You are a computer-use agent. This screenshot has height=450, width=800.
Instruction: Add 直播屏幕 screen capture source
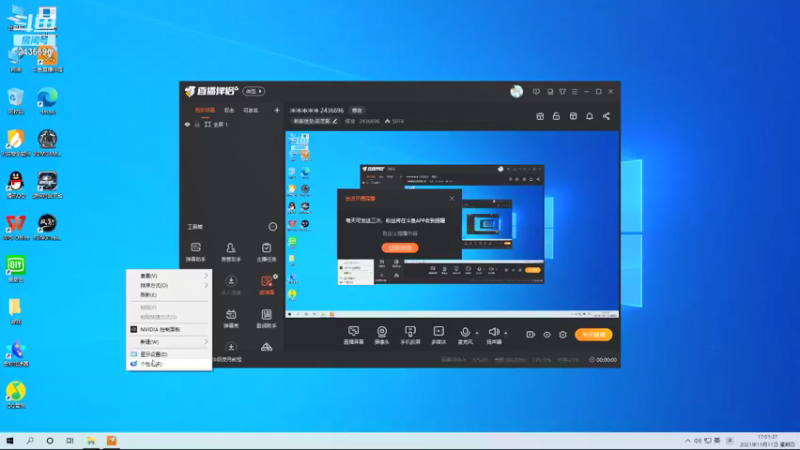(x=354, y=335)
